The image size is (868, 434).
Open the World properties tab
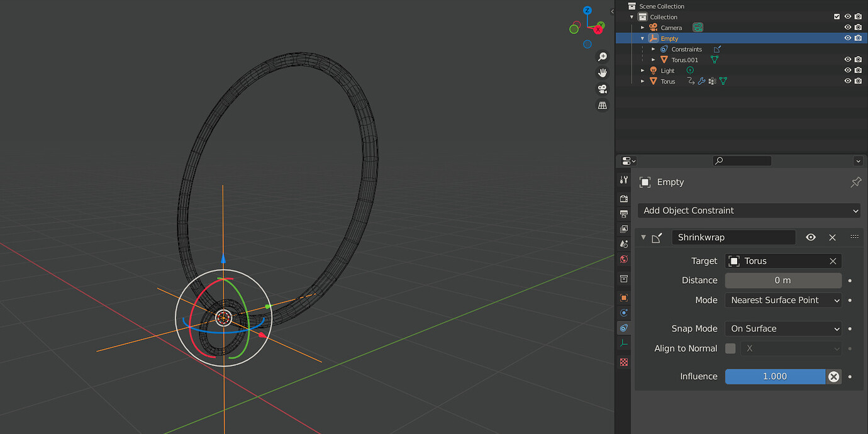(623, 259)
